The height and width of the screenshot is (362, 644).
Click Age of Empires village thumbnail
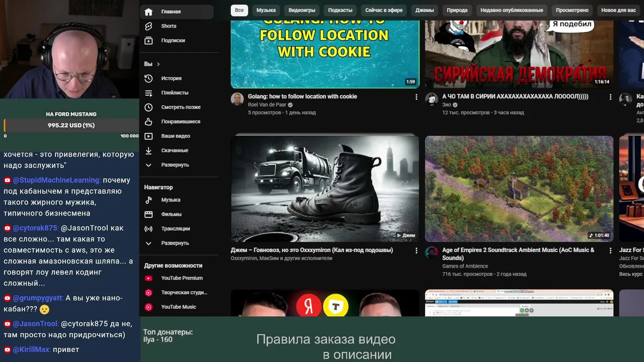tap(519, 189)
